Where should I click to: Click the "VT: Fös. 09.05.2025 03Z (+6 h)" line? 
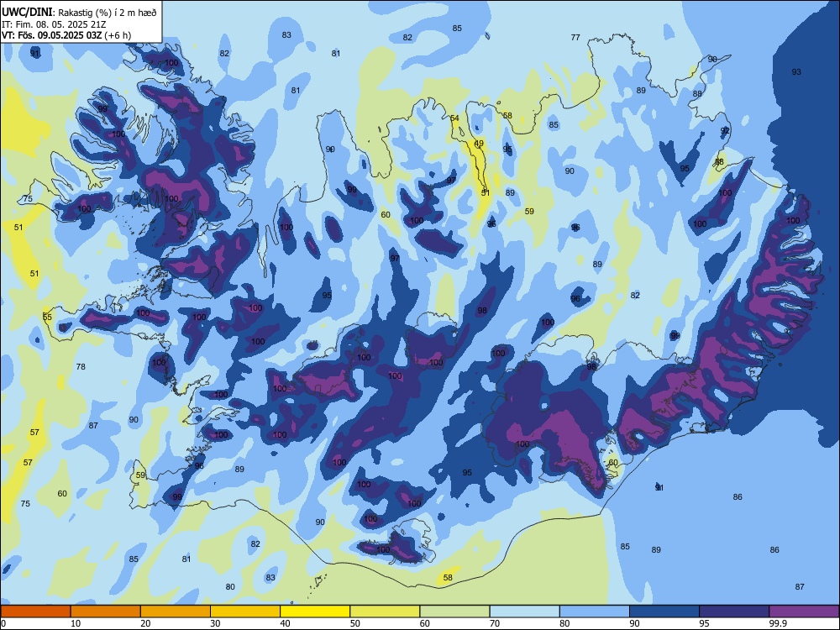tap(66, 35)
